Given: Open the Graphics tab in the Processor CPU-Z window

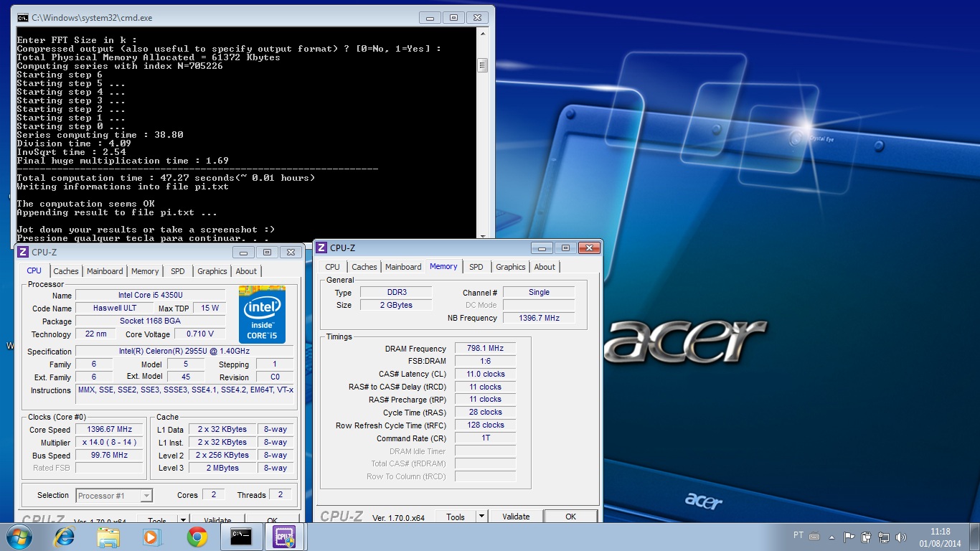Looking at the screenshot, I should pos(212,271).
